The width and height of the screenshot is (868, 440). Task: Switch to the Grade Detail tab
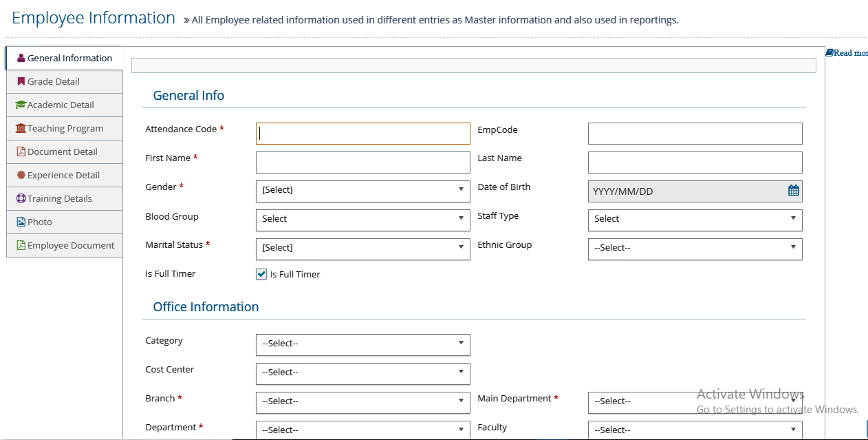pyautogui.click(x=65, y=81)
